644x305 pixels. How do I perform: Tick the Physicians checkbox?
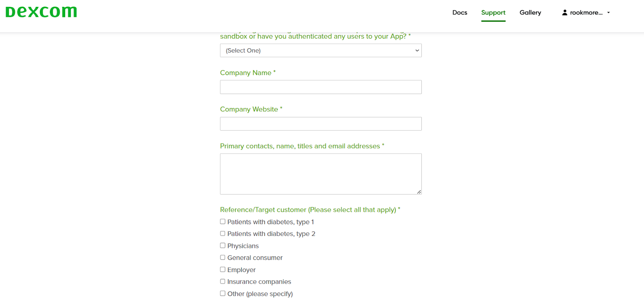[x=223, y=246]
